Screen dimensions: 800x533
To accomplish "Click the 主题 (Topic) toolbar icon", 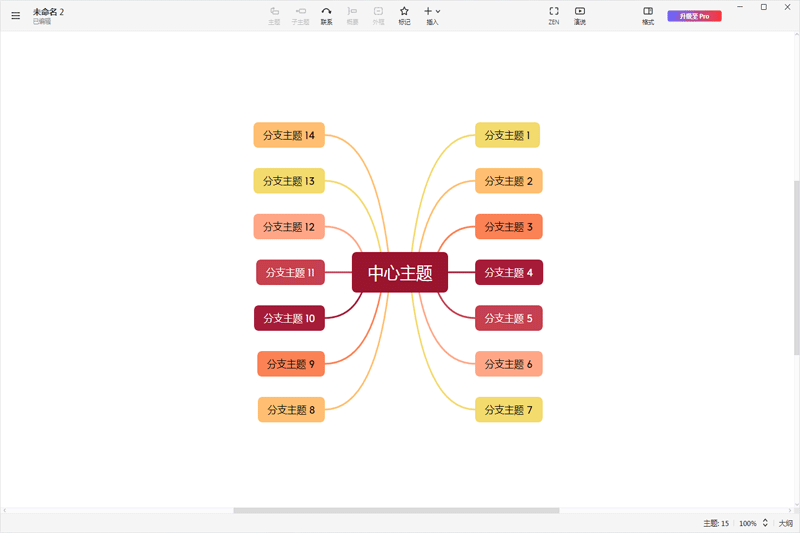I will tap(274, 15).
